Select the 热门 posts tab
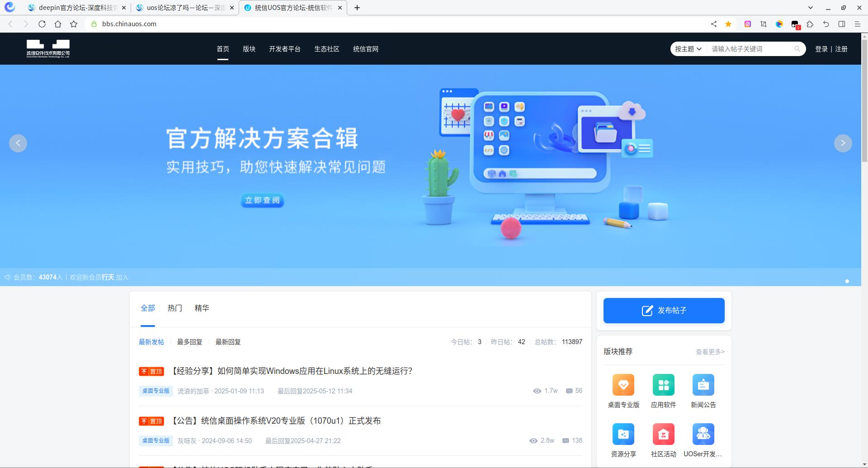Viewport: 868px width, 468px height. pos(175,308)
